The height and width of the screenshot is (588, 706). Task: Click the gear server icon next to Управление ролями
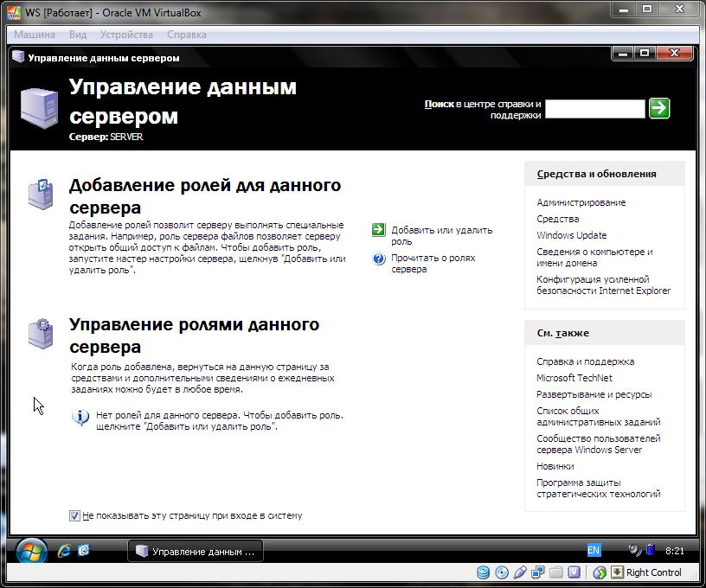41,334
